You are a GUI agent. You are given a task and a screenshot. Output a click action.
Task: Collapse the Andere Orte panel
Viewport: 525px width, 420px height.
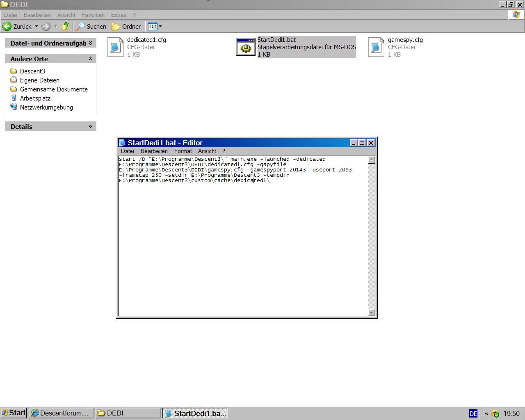click(x=90, y=59)
